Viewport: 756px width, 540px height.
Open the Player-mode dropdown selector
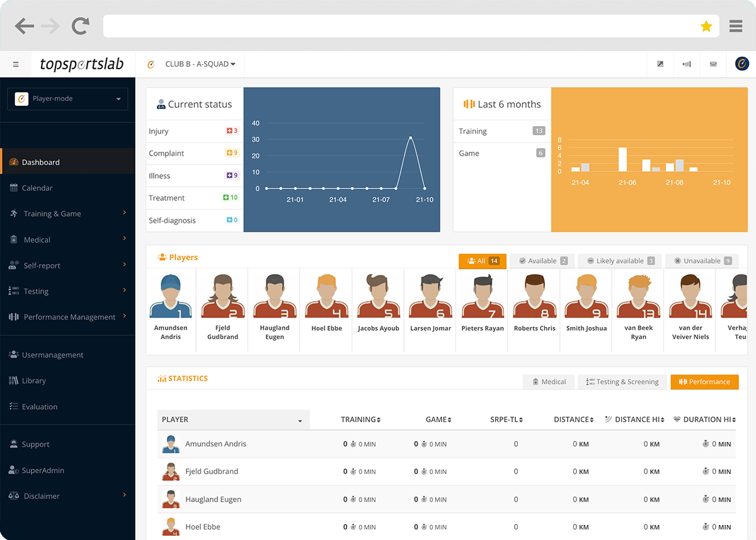(x=67, y=99)
